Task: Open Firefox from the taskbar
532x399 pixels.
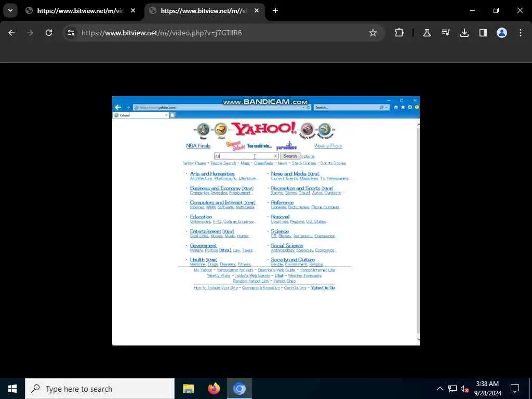Action: point(214,389)
